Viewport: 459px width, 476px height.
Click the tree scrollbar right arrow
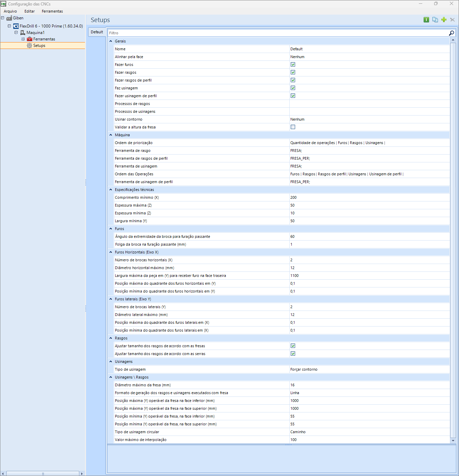click(x=82, y=474)
